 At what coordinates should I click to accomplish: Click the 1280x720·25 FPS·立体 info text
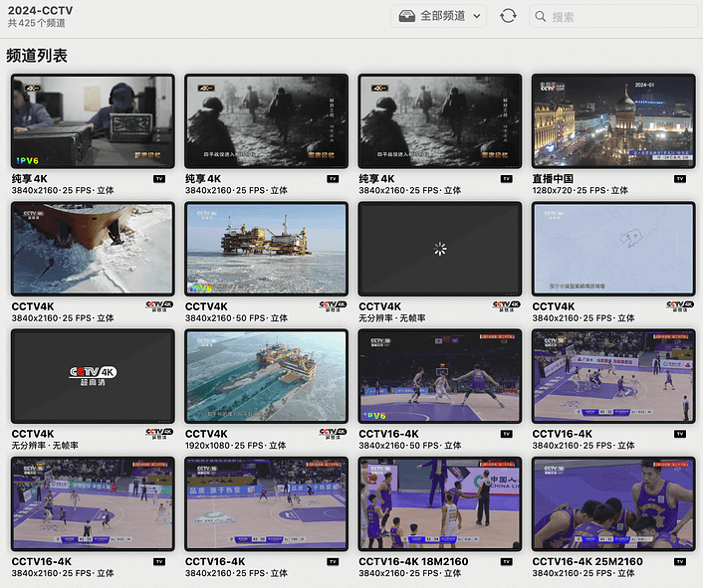pyautogui.click(x=581, y=190)
